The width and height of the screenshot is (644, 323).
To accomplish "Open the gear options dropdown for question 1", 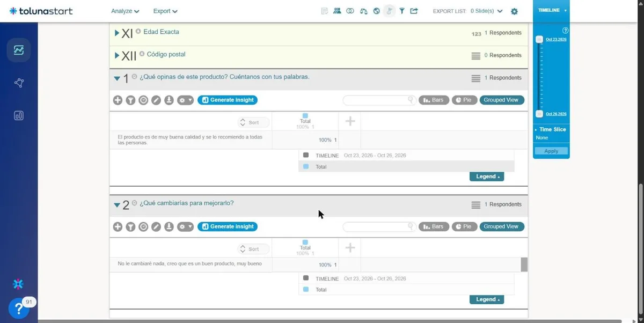I will pyautogui.click(x=185, y=100).
